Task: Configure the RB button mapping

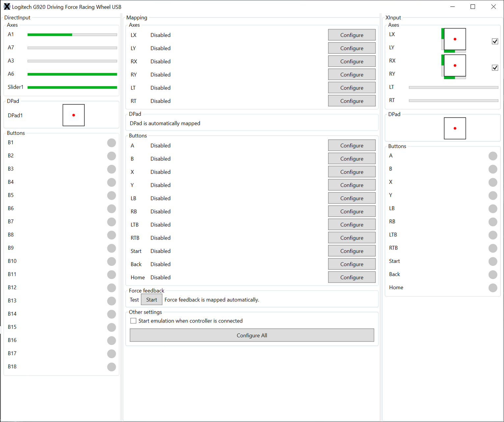Action: (x=352, y=211)
